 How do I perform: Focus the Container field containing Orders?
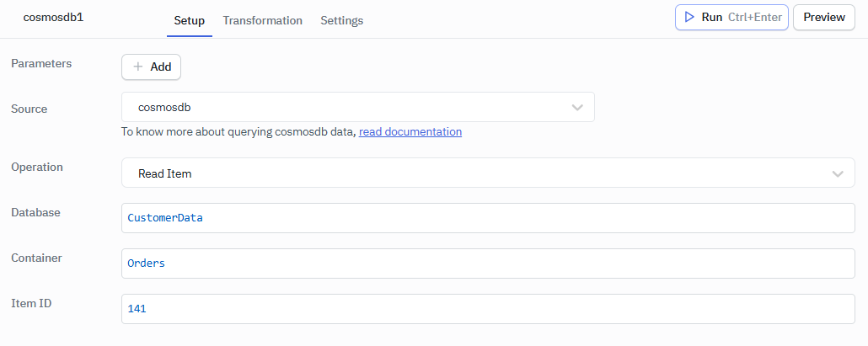pyautogui.click(x=487, y=263)
